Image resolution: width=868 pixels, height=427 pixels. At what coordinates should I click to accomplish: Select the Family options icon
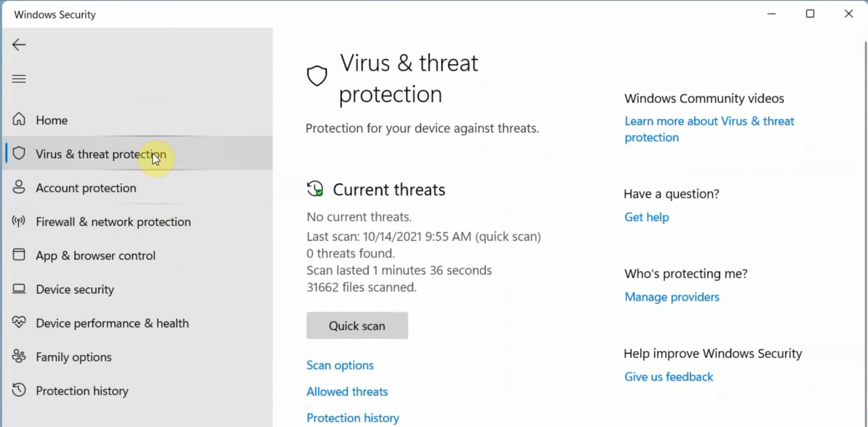click(x=19, y=356)
